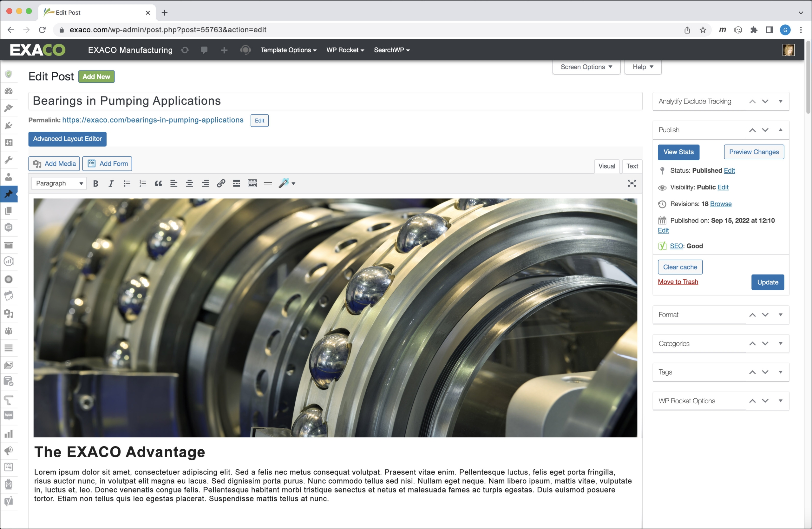Open the WP Rocket admin menu
812x529 pixels.
coord(345,50)
